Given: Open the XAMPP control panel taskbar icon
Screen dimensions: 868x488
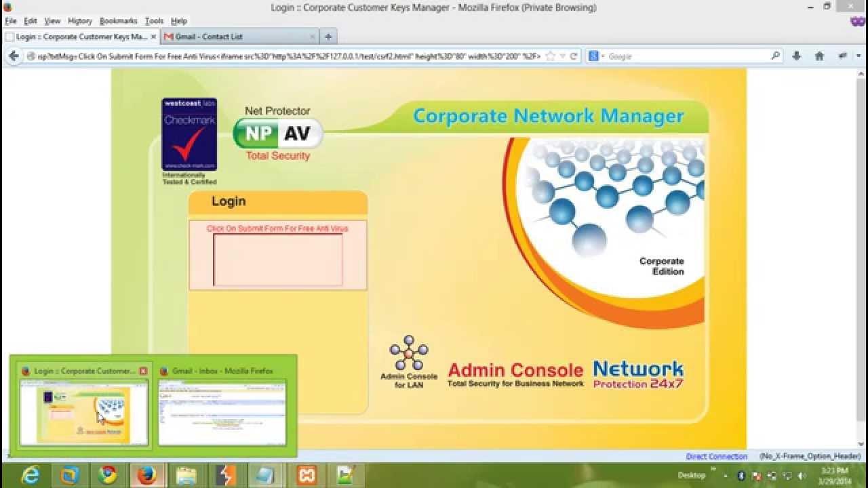Looking at the screenshot, I should 307,475.
